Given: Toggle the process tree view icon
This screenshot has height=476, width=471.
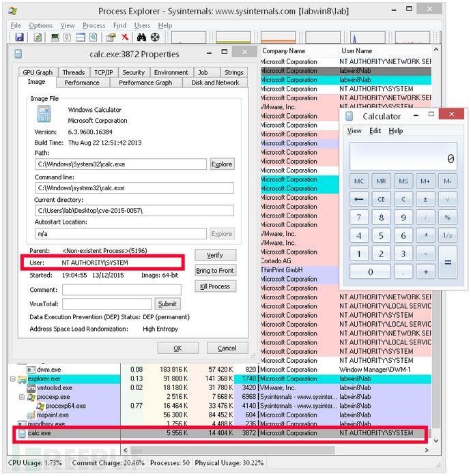Looking at the screenshot, I should (68, 38).
